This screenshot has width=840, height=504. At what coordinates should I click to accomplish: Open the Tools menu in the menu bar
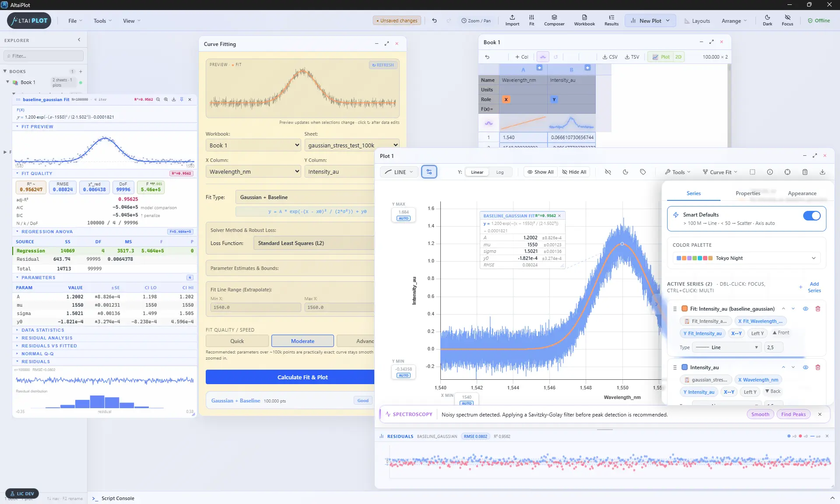(102, 21)
